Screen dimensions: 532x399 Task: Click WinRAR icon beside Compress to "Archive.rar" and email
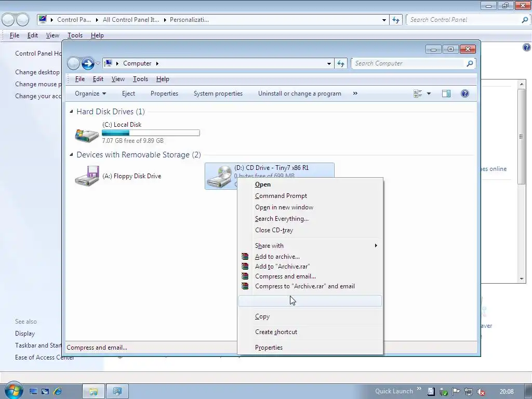click(245, 286)
